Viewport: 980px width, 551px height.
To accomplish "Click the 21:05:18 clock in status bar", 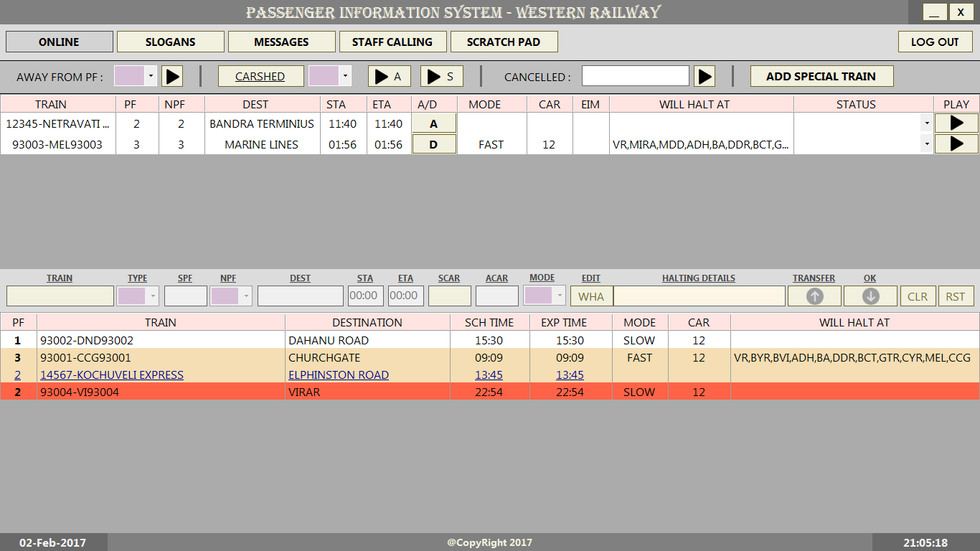I will pyautogui.click(x=925, y=542).
